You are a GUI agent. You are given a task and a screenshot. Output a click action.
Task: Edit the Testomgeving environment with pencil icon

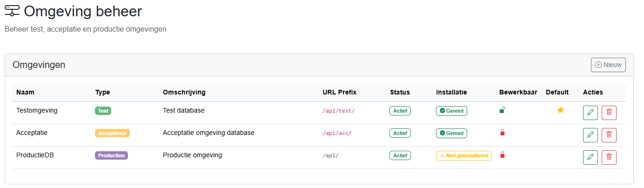click(x=590, y=113)
